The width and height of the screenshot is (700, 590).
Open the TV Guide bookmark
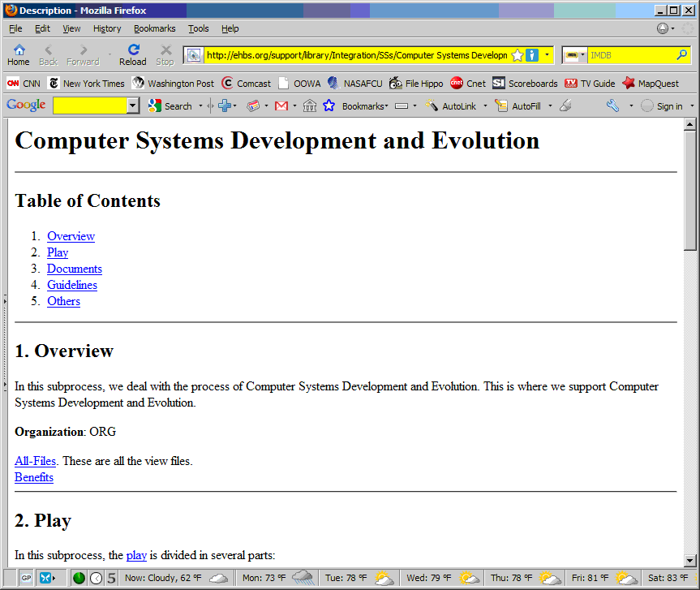point(590,84)
